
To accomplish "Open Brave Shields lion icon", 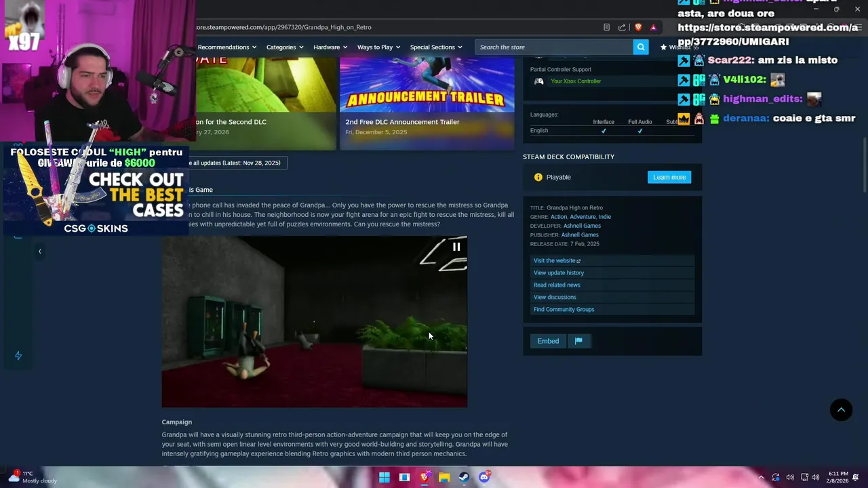I will point(638,27).
